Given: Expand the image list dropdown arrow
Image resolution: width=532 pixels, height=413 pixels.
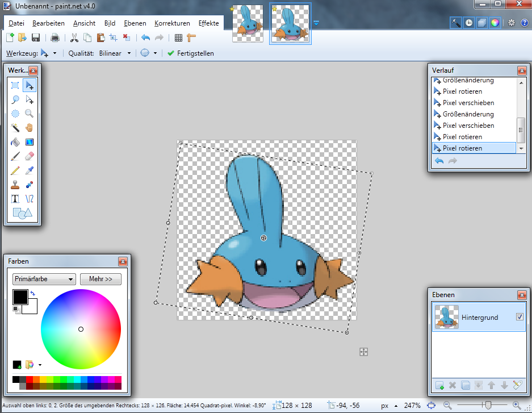Looking at the screenshot, I should click(x=316, y=23).
